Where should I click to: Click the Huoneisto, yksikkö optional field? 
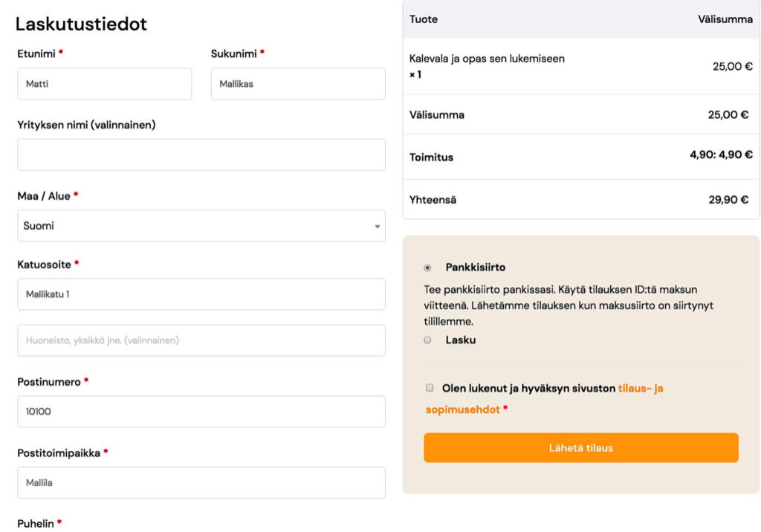click(201, 340)
